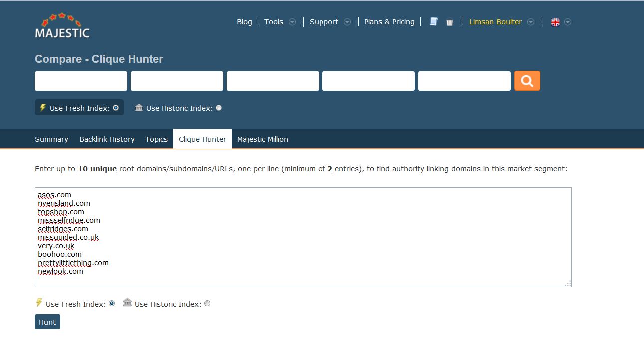Click the underlined 10 unique text
Screen dimensions: 644x360
pos(97,169)
